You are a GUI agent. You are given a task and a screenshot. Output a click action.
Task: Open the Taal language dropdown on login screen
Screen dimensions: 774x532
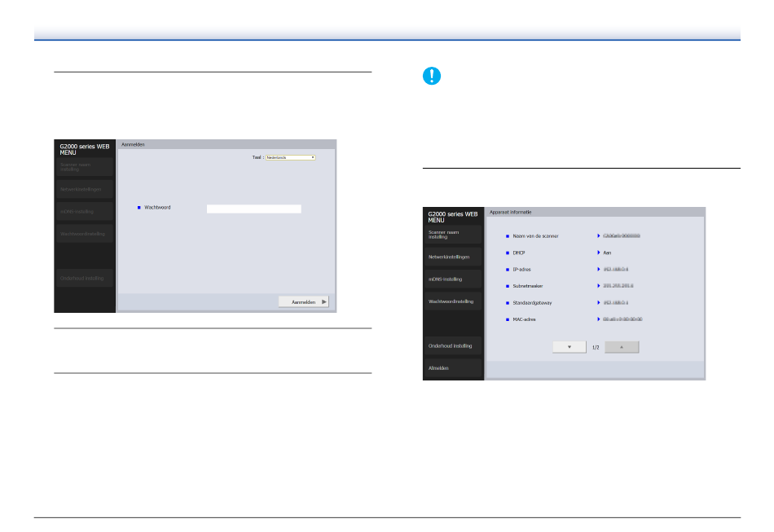tap(290, 157)
